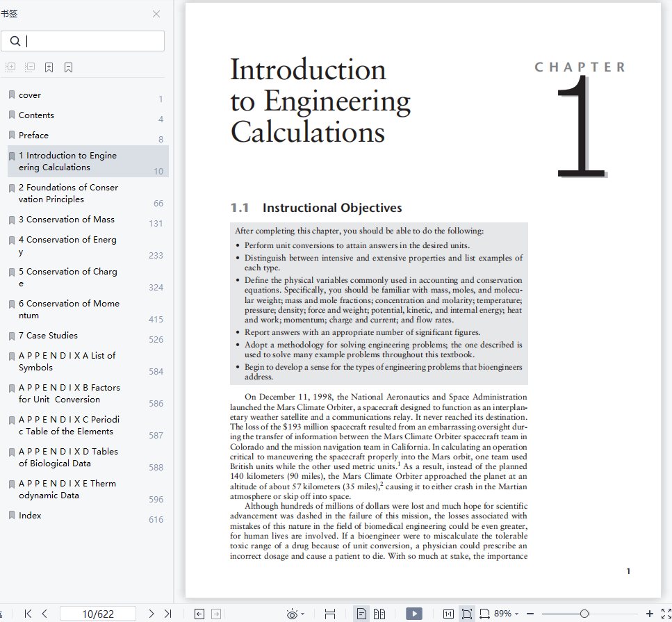Open 5 Conservation of Charge bookmark

[x=88, y=277]
